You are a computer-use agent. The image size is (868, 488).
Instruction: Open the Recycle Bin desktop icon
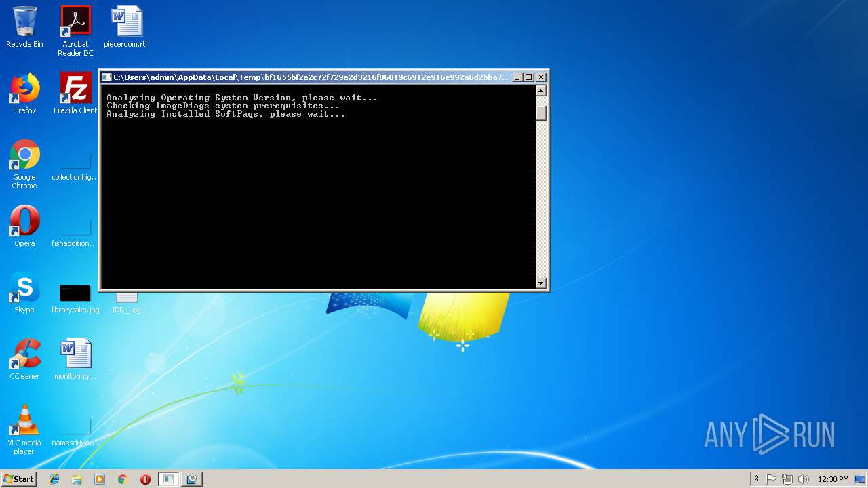coord(24,27)
